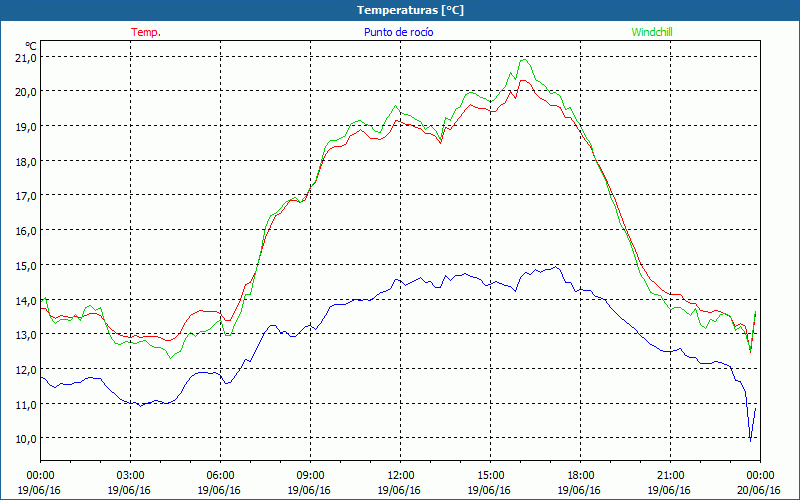
Task: Click the Temperaturas [°C] chart title
Action: pos(410,10)
